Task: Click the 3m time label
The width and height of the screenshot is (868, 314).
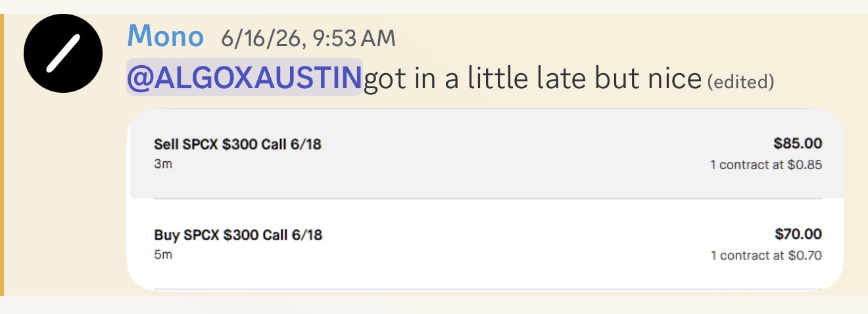Action: pyautogui.click(x=162, y=164)
